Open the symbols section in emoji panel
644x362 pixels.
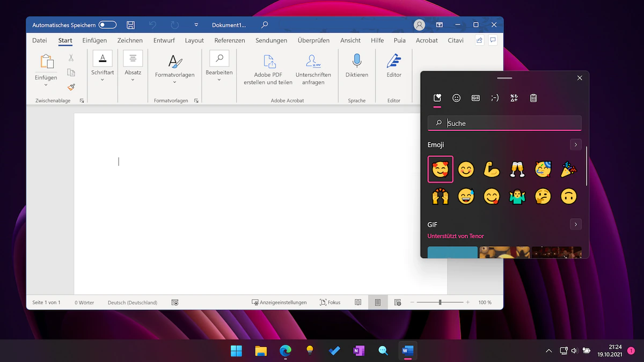point(514,98)
